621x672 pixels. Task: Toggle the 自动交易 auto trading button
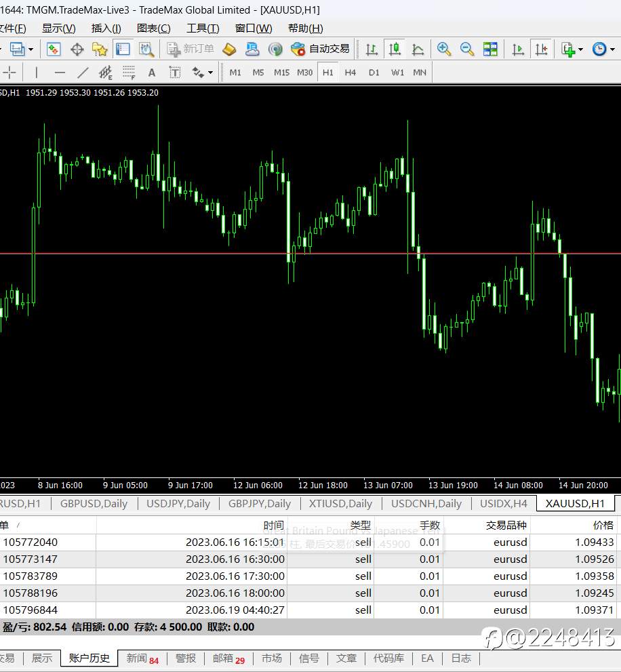pos(320,50)
